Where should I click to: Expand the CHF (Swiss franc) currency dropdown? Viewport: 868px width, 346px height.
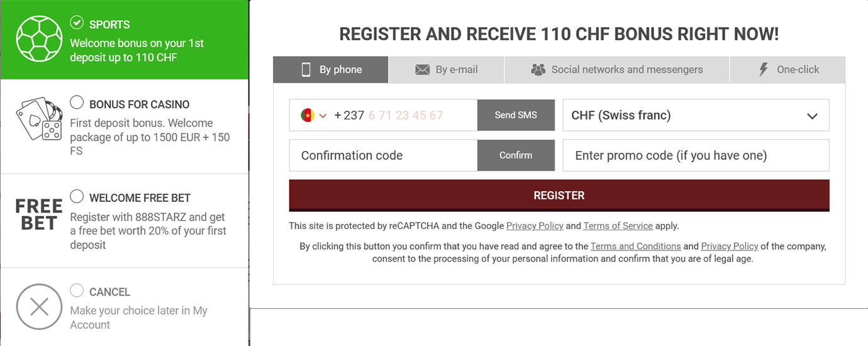[696, 116]
